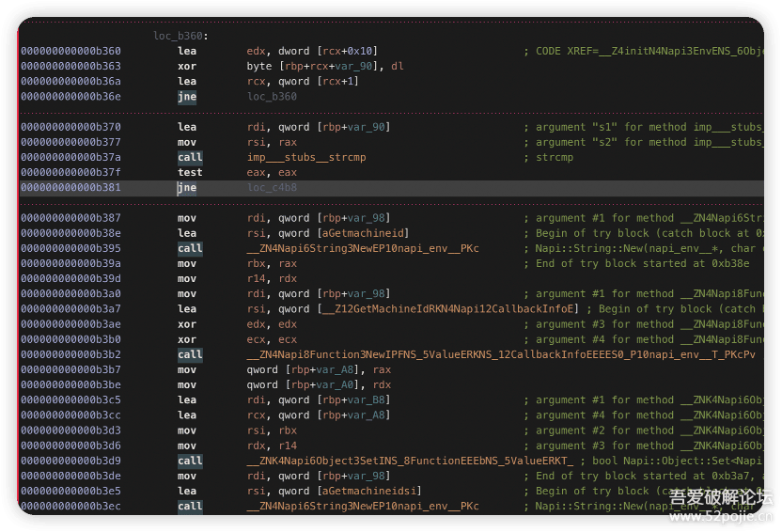The width and height of the screenshot is (782, 532).
Task: Select operand rcx, qword [rbp+var_A8]
Action: 319,415
